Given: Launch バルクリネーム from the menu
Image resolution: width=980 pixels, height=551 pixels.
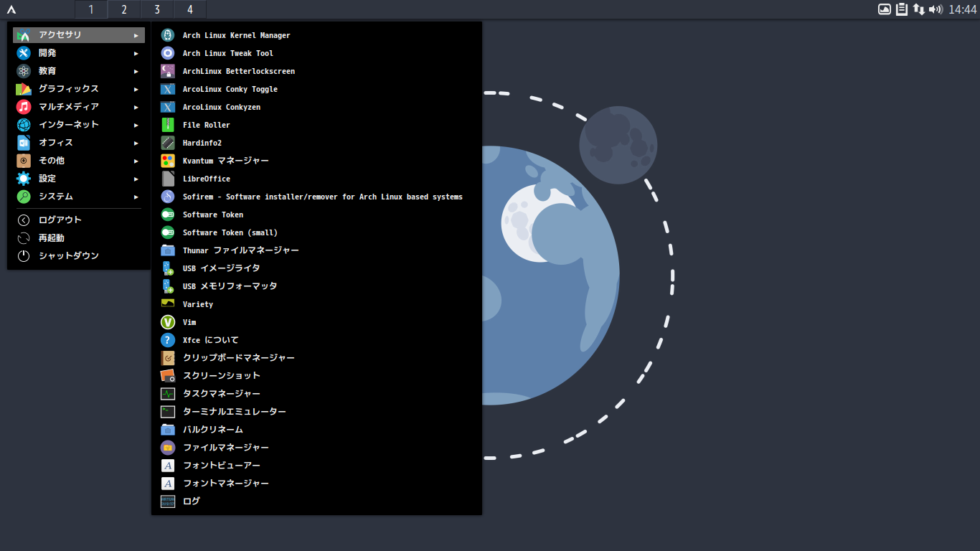Looking at the screenshot, I should tap(316, 430).
